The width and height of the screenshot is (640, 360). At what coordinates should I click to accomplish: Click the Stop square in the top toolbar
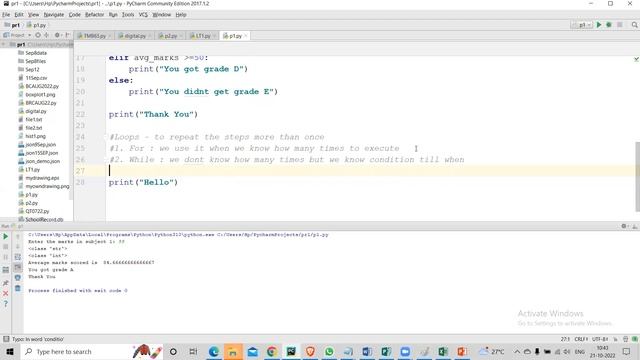point(620,25)
